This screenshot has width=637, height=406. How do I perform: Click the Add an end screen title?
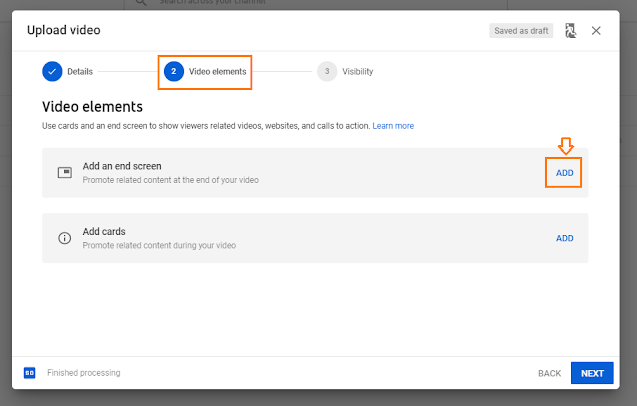coord(122,166)
